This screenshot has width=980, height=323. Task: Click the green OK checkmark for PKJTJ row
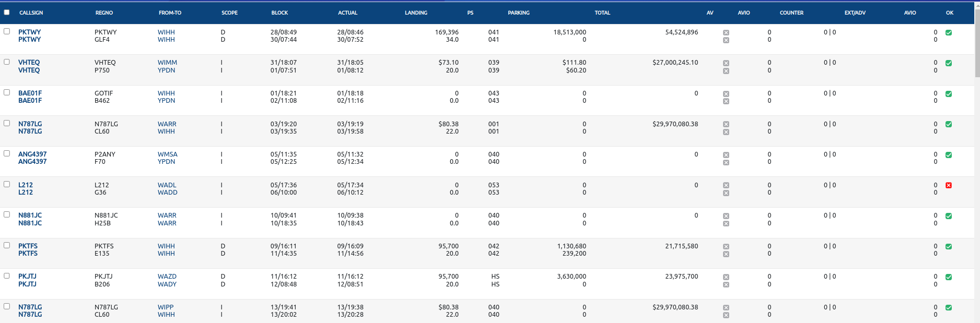[x=949, y=277]
